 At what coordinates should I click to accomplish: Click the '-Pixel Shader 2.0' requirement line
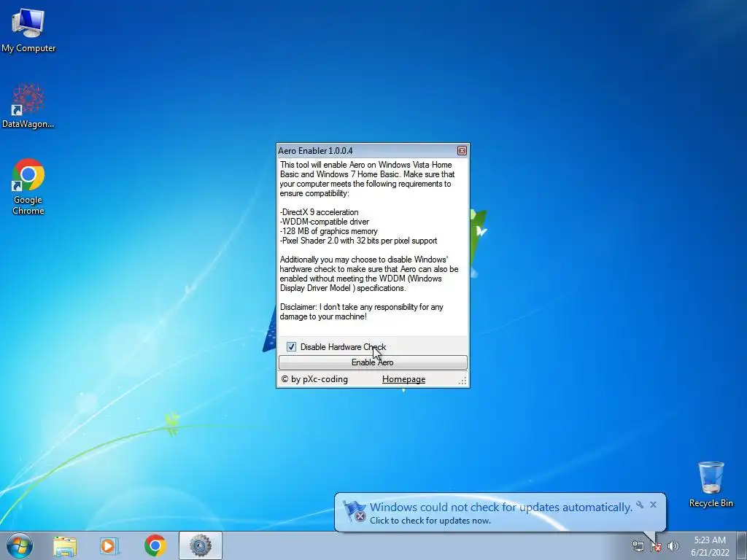click(358, 241)
